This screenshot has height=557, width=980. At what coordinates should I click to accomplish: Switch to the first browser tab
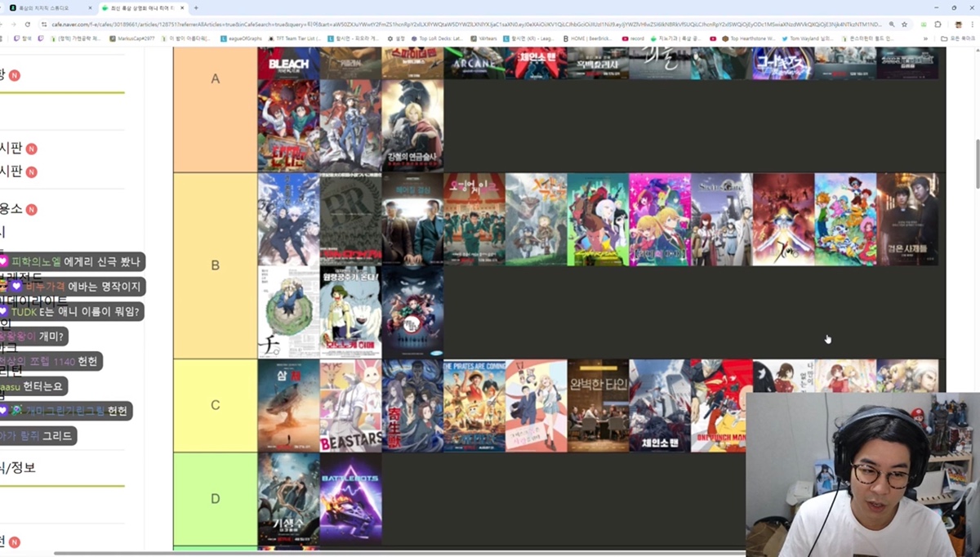tap(49, 8)
